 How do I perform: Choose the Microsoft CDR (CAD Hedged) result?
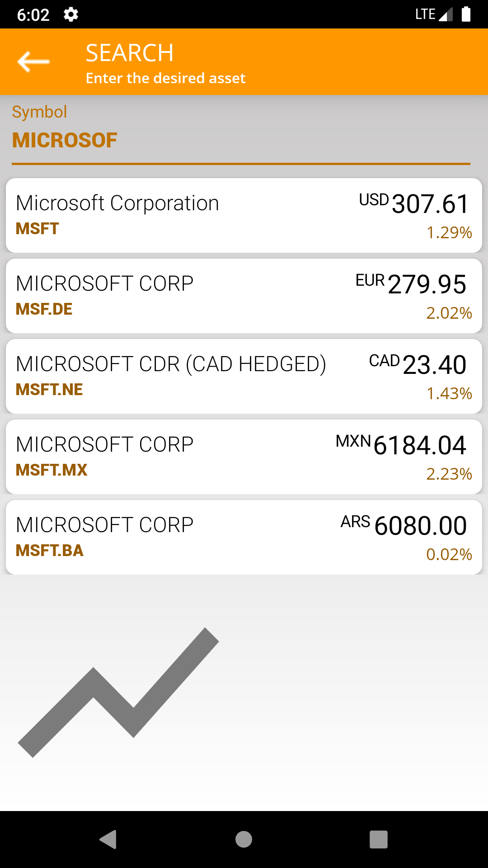(x=181, y=376)
